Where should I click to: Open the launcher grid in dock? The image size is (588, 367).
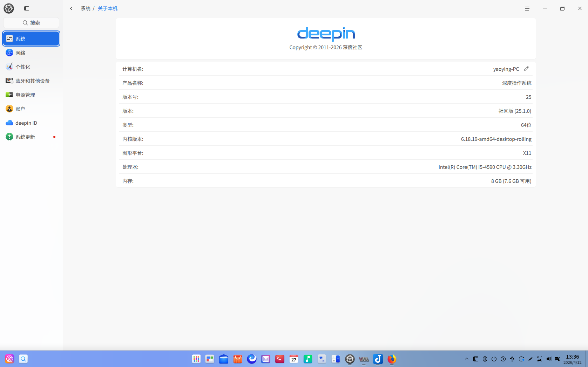point(196,359)
